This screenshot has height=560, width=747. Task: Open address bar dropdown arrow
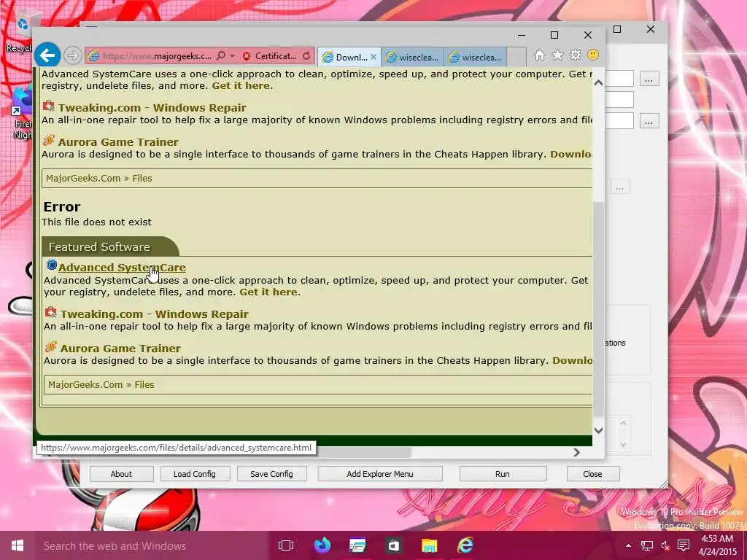232,55
